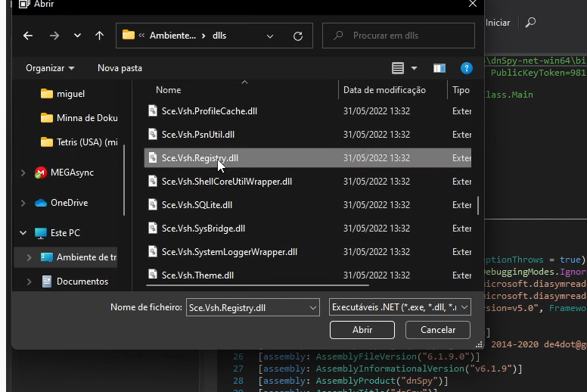Open the help question mark icon
The width and height of the screenshot is (587, 392).
[x=467, y=68]
